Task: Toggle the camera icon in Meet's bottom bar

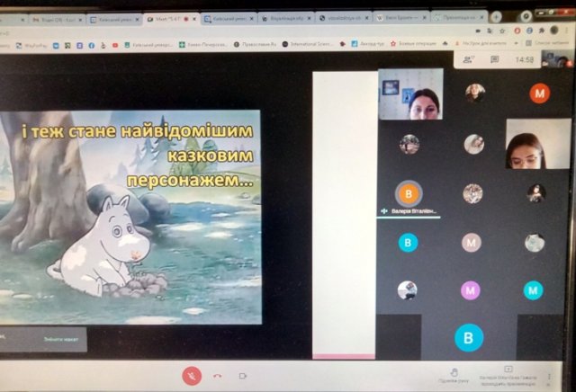Action: 242,376
